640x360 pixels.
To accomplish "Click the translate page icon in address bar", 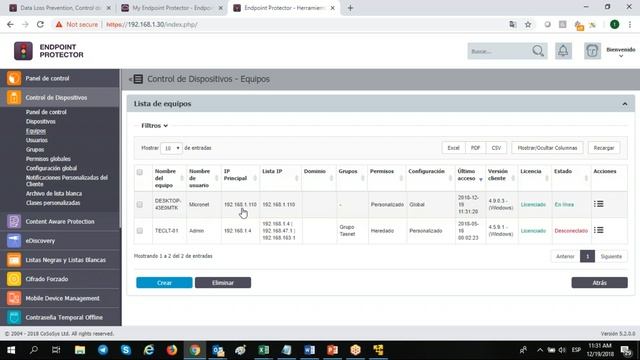I will (x=513, y=24).
